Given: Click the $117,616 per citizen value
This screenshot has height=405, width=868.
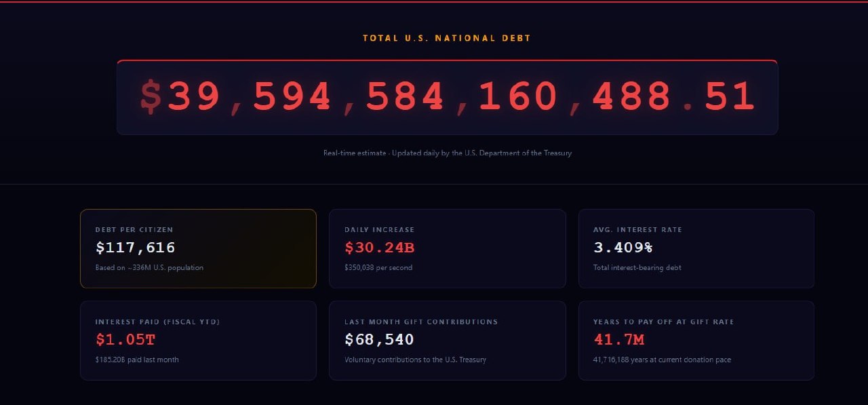Looking at the screenshot, I should click(135, 248).
